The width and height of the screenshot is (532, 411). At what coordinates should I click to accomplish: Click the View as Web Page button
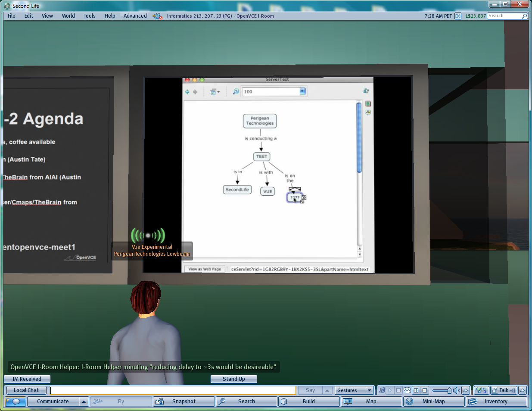pos(205,269)
